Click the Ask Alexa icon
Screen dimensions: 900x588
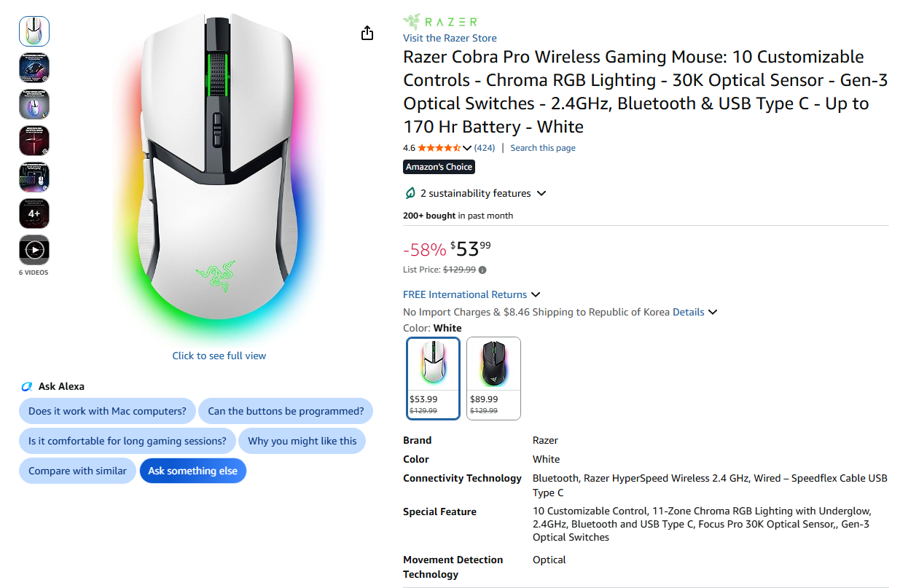[27, 386]
